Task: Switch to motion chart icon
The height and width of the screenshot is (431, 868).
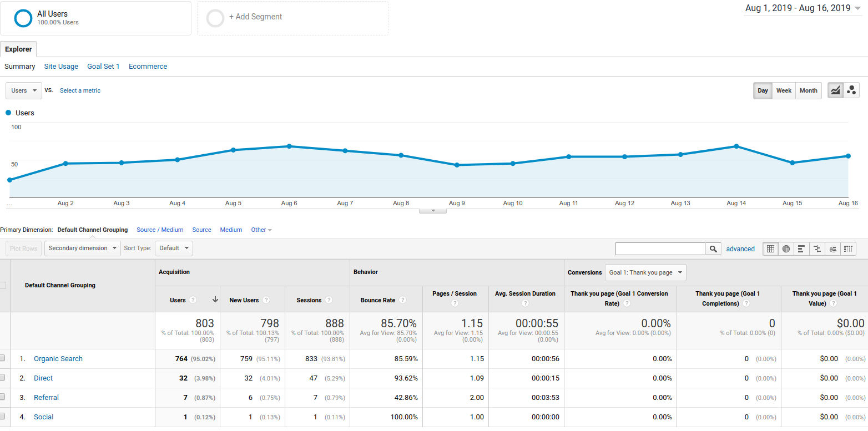Action: (x=852, y=90)
